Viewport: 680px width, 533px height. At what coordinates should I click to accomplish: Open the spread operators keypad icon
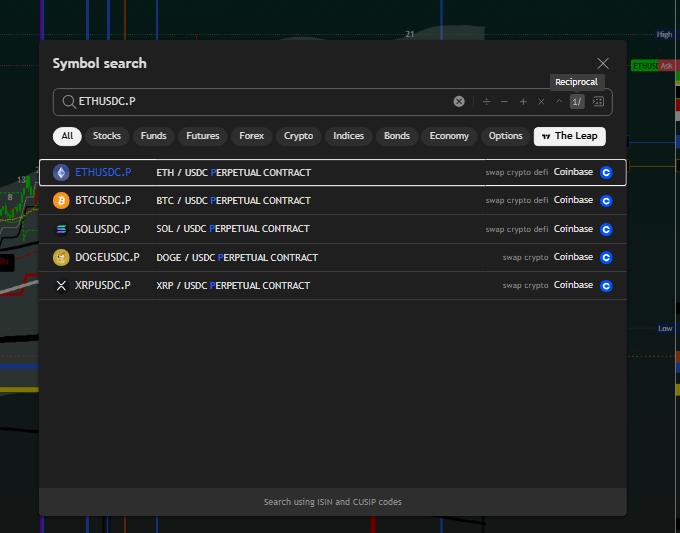598,101
